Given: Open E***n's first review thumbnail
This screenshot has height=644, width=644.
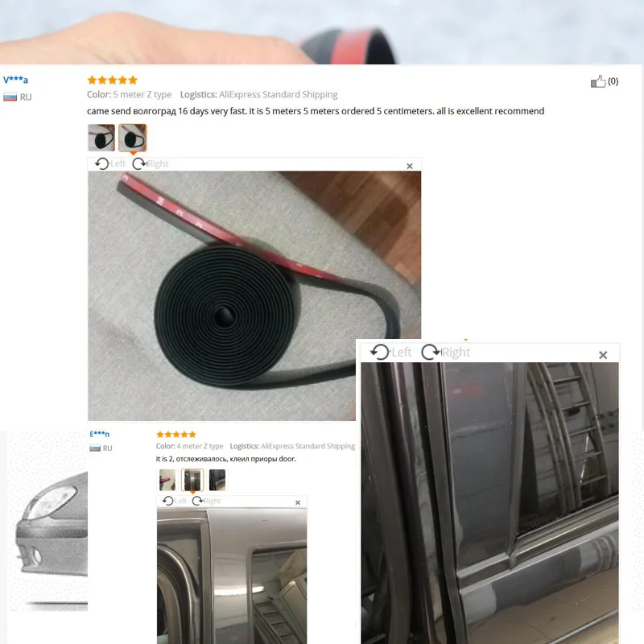Looking at the screenshot, I should click(x=167, y=480).
